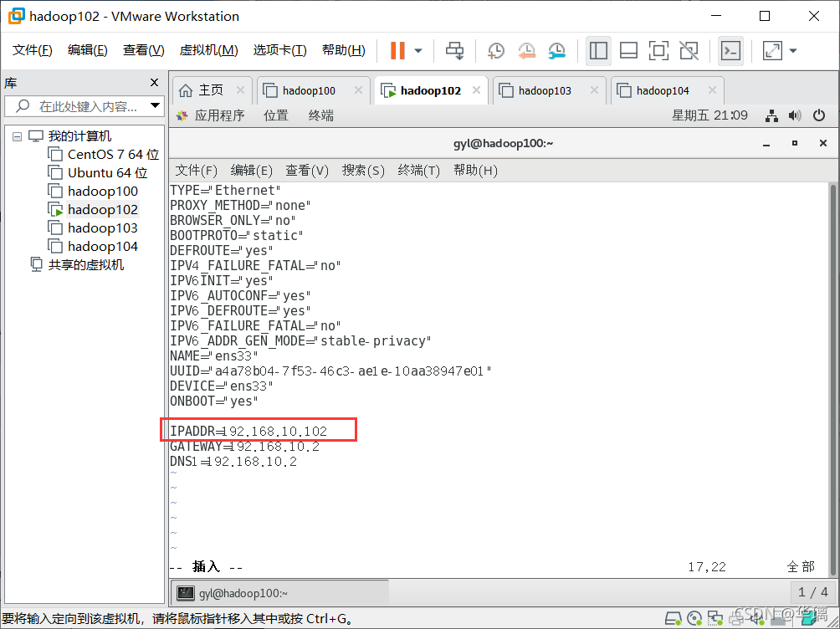Open the library search dropdown arrow
This screenshot has height=629, width=840.
pyautogui.click(x=155, y=105)
